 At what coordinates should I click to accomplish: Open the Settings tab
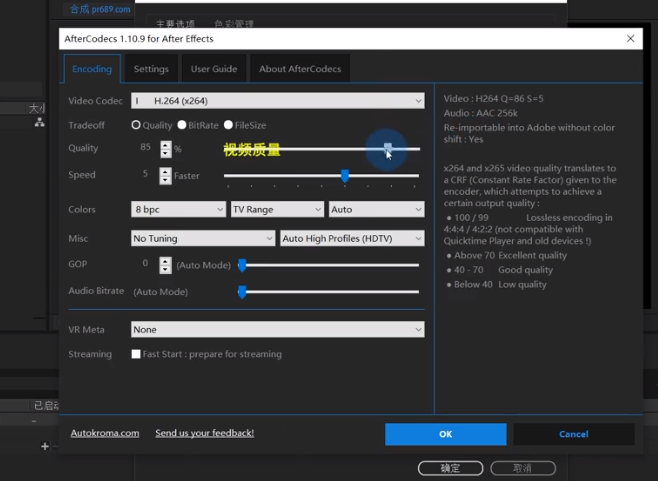[151, 69]
